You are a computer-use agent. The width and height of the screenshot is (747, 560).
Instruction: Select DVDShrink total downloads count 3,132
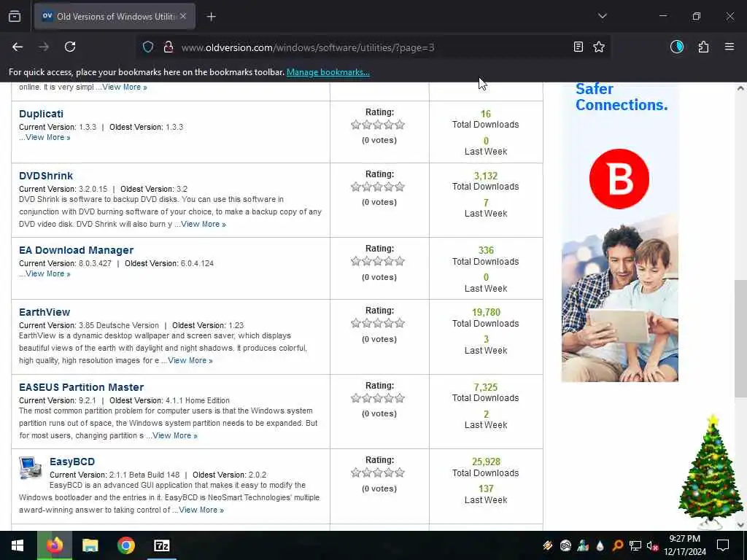pyautogui.click(x=485, y=176)
